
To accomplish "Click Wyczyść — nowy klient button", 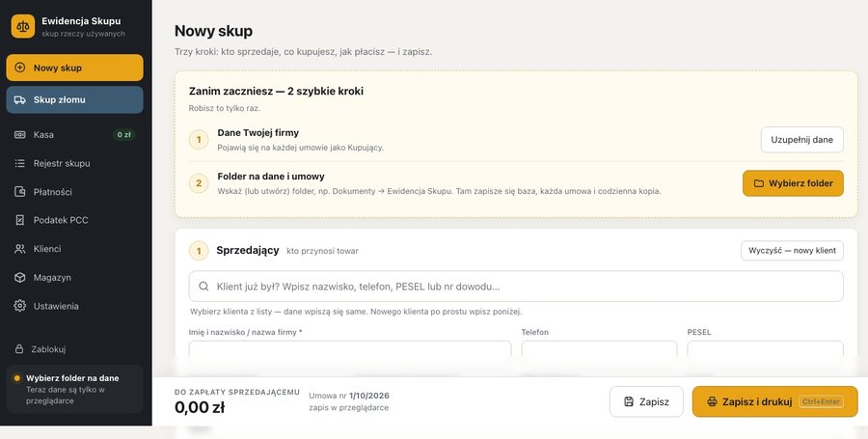I will click(792, 250).
